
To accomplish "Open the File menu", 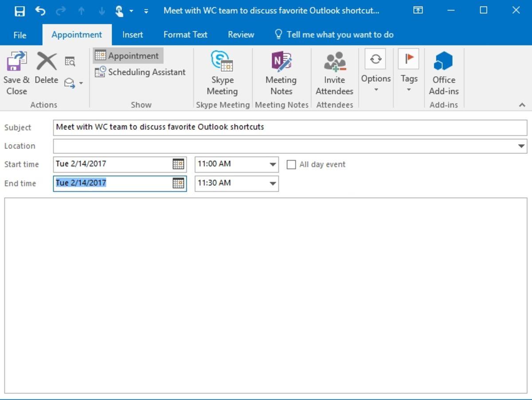I will pos(20,34).
